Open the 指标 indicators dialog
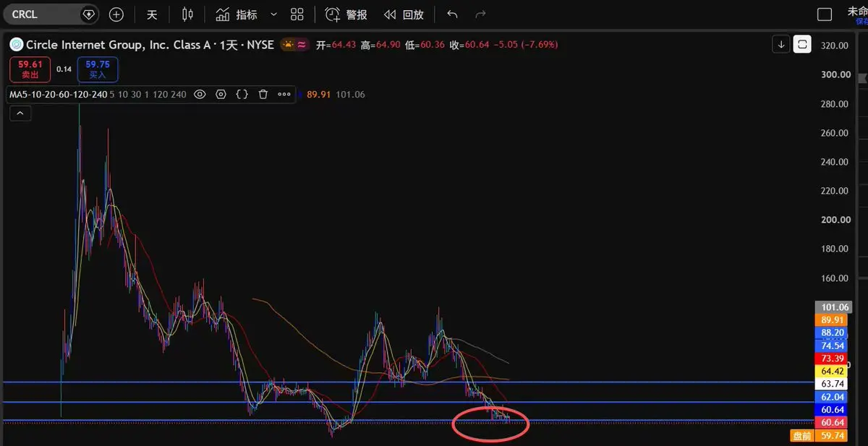 pyautogui.click(x=237, y=14)
